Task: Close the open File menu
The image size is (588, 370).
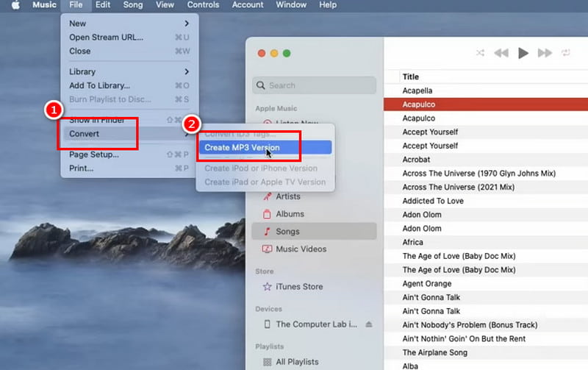Action: pos(76,5)
